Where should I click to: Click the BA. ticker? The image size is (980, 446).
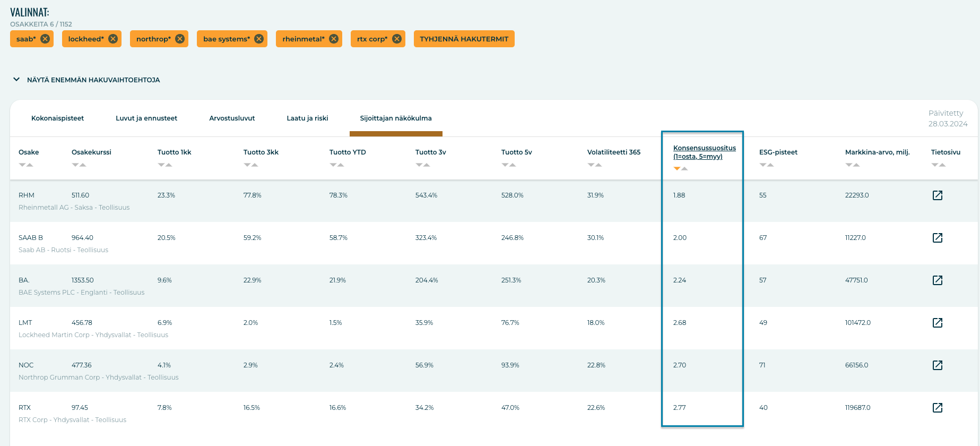24,280
